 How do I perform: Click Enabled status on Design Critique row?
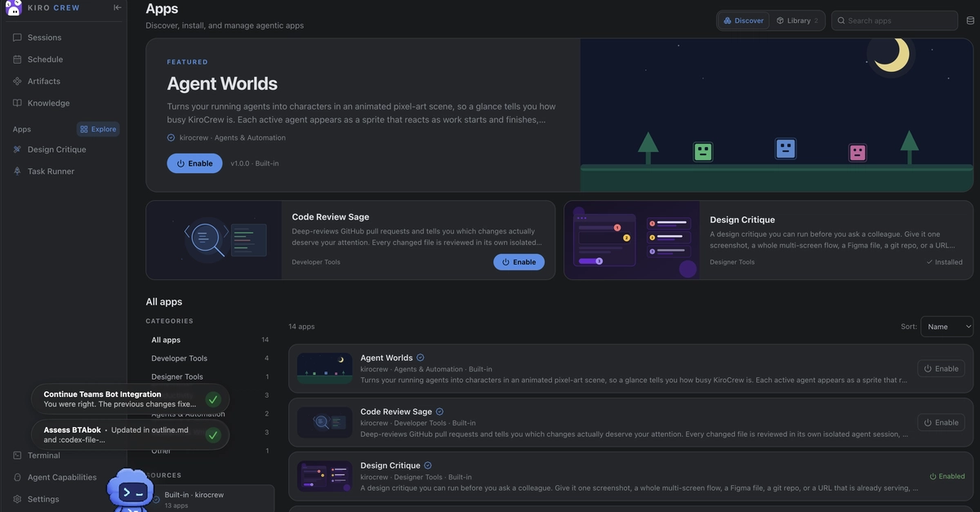pos(947,476)
